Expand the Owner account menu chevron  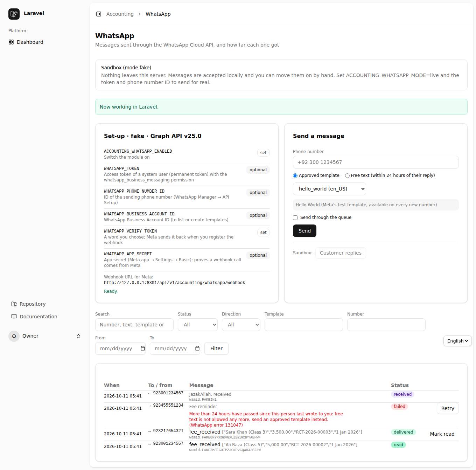(x=78, y=336)
